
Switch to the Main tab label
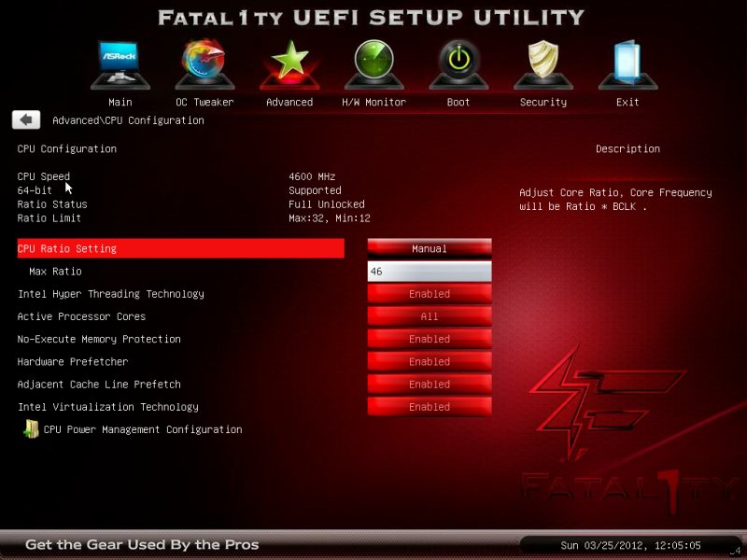click(x=120, y=102)
